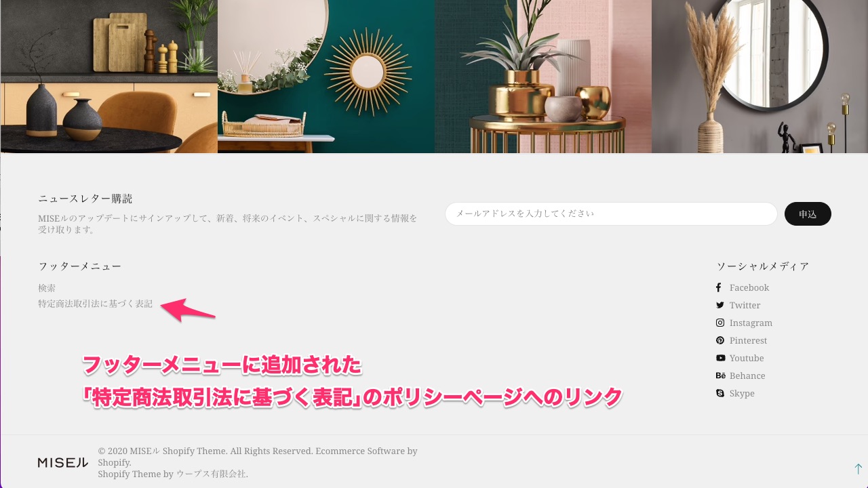Click the back-to-top arrow icon
The width and height of the screenshot is (868, 488).
pos(858,469)
